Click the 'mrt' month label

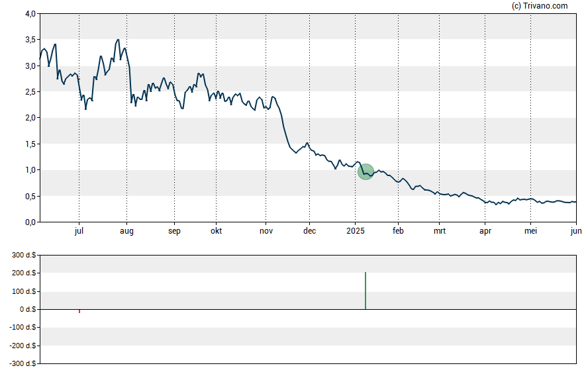[x=440, y=231]
